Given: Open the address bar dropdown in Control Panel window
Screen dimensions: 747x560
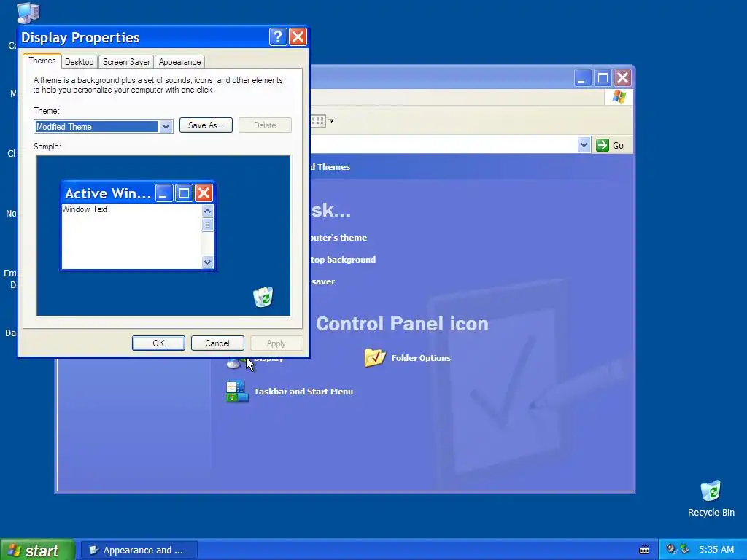Looking at the screenshot, I should tap(584, 145).
